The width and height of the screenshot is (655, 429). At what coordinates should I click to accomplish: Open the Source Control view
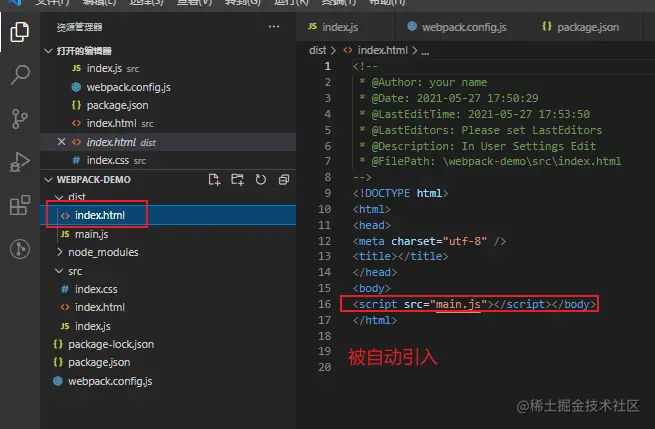point(20,119)
